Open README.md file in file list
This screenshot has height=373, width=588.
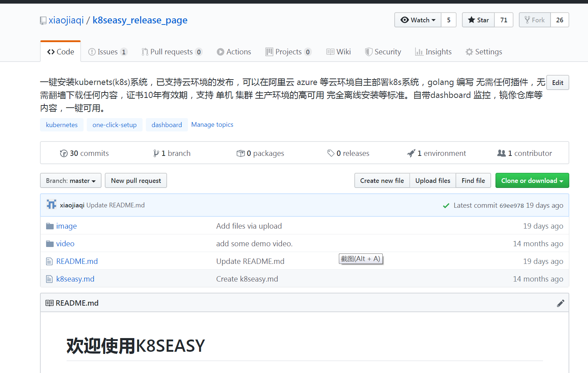[x=77, y=261]
